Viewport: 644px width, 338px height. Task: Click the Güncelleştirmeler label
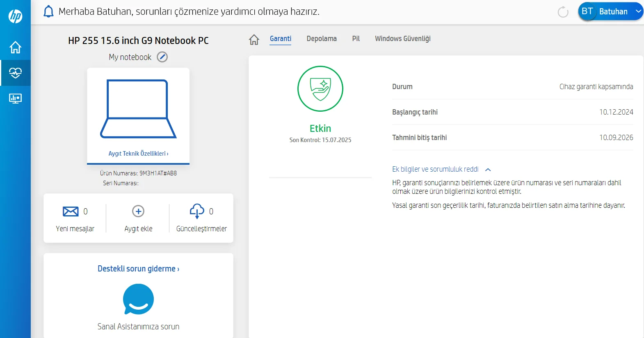[x=201, y=229]
